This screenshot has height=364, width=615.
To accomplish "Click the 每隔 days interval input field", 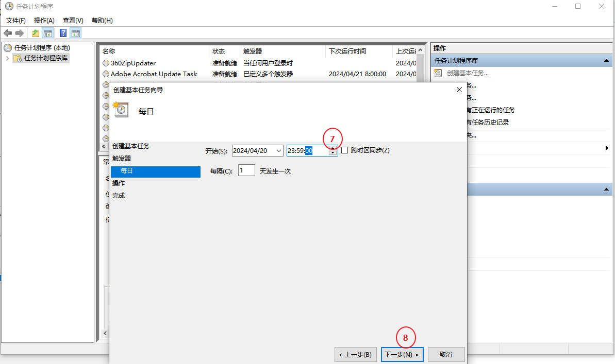I will click(x=247, y=170).
